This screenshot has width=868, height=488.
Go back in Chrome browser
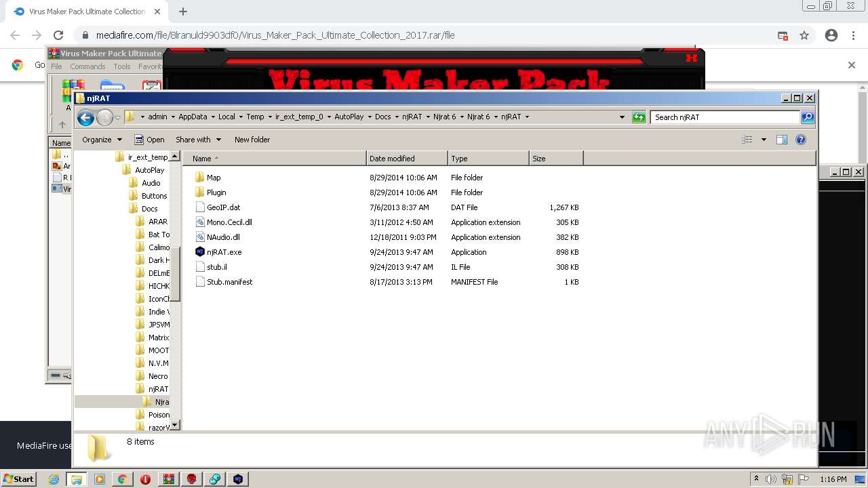(15, 35)
